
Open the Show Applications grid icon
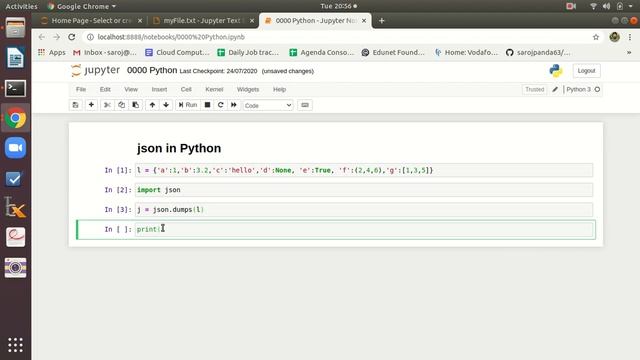[x=16, y=345]
